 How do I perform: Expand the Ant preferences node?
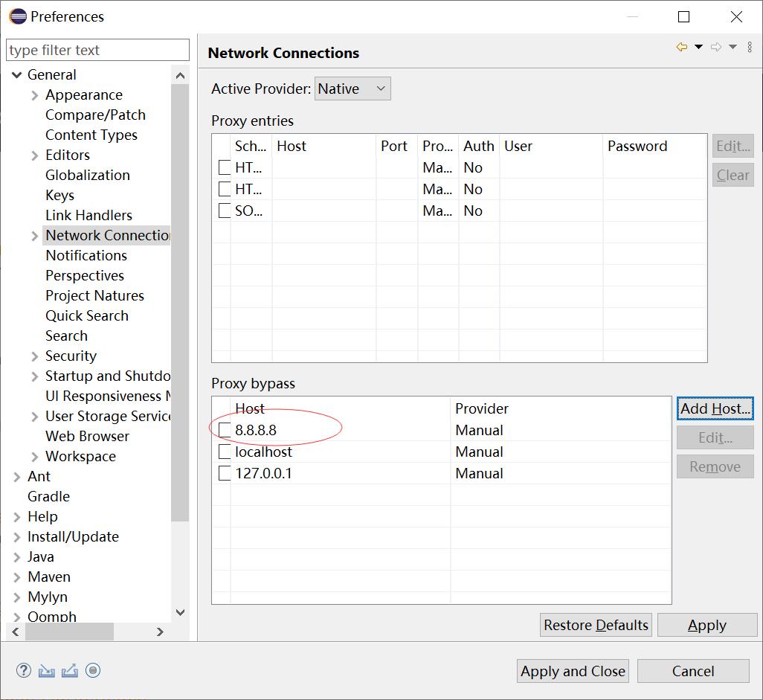click(x=17, y=477)
